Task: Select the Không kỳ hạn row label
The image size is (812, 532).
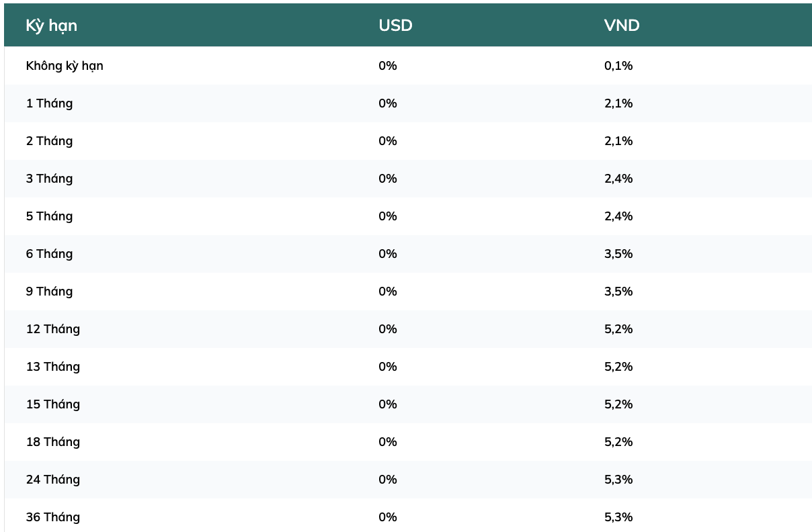Action: 65,66
